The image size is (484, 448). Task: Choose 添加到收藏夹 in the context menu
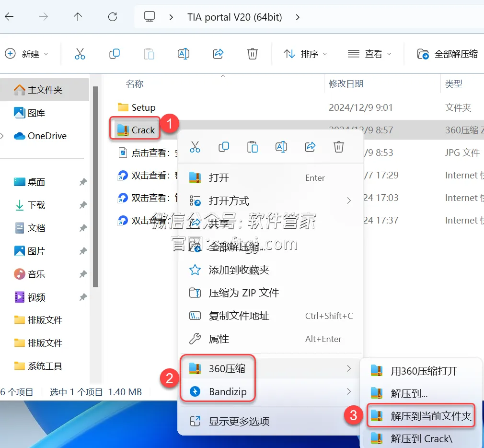(x=270, y=270)
